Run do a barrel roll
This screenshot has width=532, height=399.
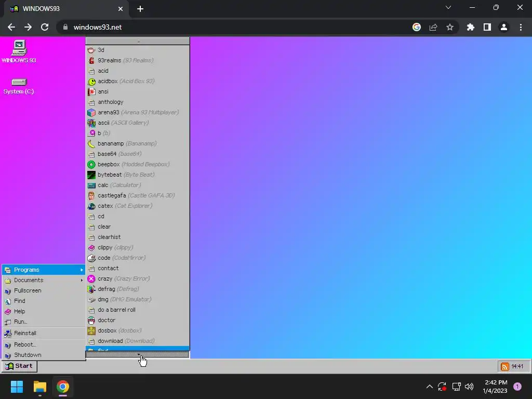(x=137, y=310)
